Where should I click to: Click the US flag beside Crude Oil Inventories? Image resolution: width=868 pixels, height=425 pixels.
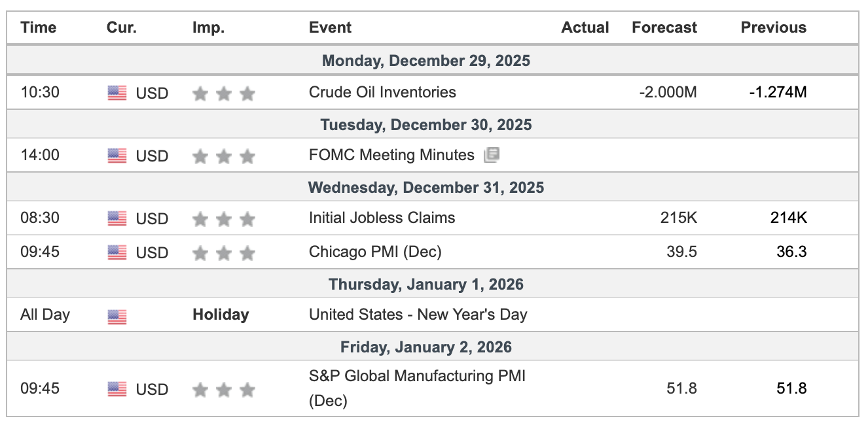(x=117, y=93)
